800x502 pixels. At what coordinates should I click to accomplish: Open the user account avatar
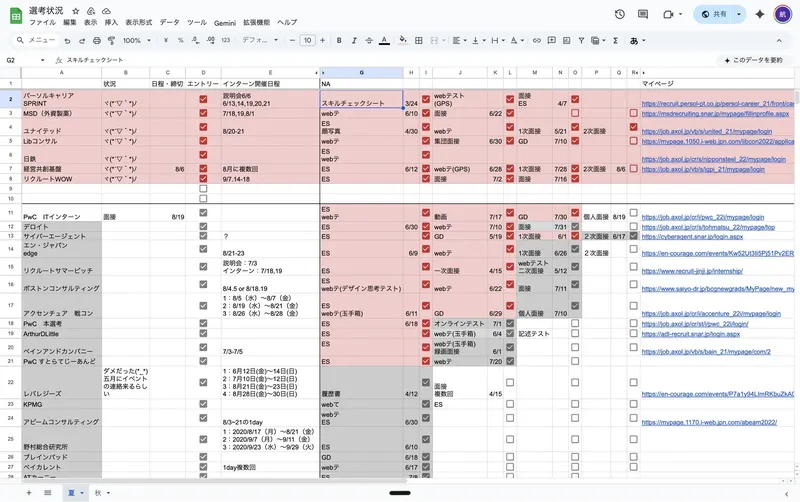pyautogui.click(x=783, y=14)
